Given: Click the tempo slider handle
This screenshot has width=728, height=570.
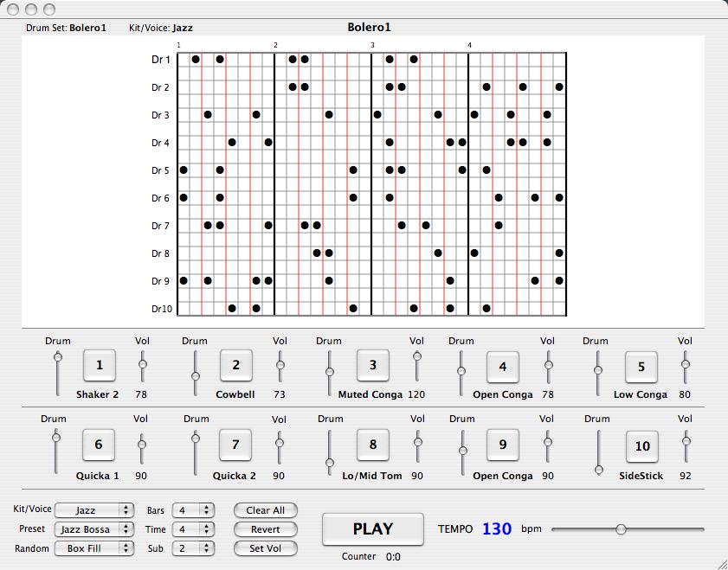Looking at the screenshot, I should point(621,528).
